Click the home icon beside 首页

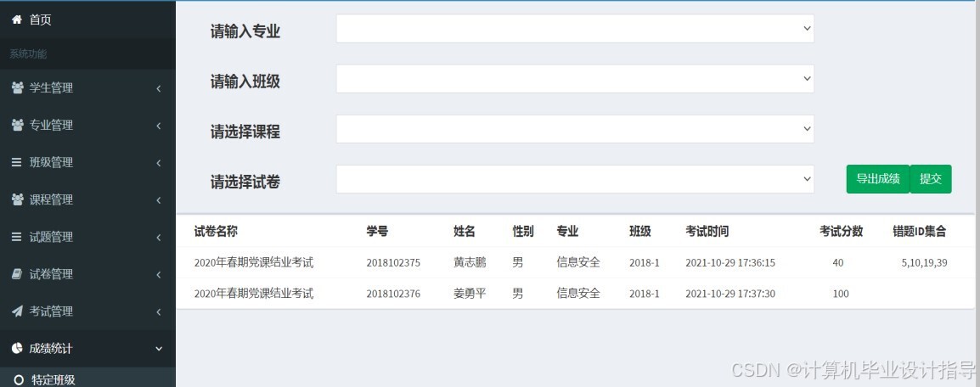tap(17, 20)
